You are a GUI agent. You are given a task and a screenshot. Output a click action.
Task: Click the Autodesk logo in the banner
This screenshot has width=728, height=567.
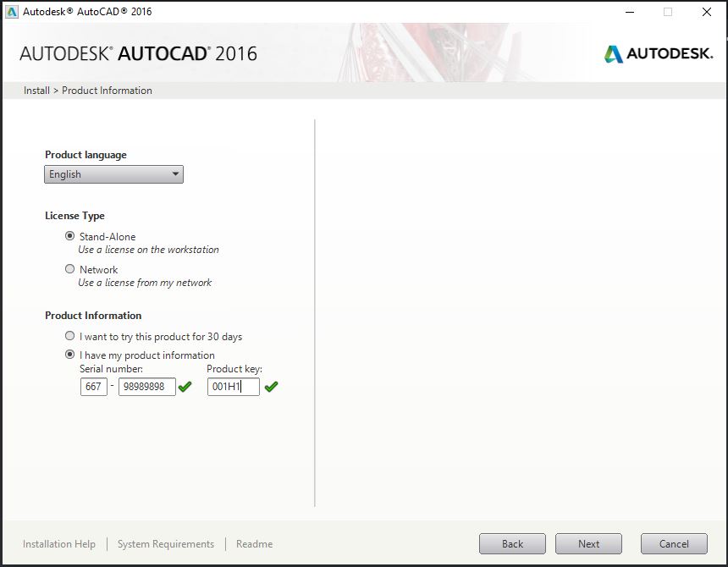659,54
